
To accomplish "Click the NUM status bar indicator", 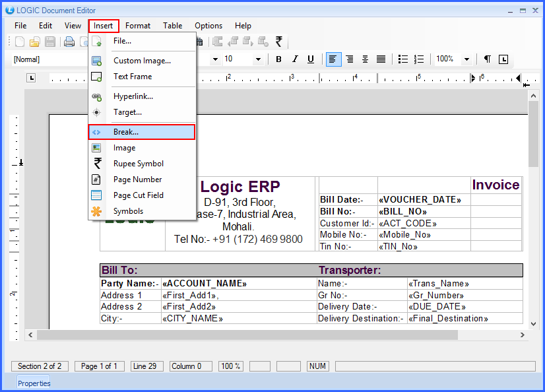I will click(317, 366).
